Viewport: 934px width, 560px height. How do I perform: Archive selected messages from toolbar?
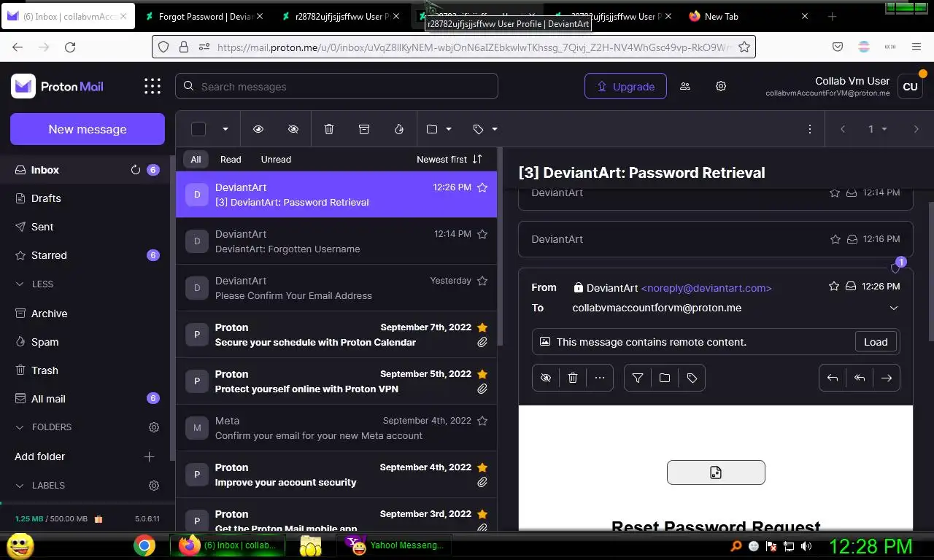[364, 129]
